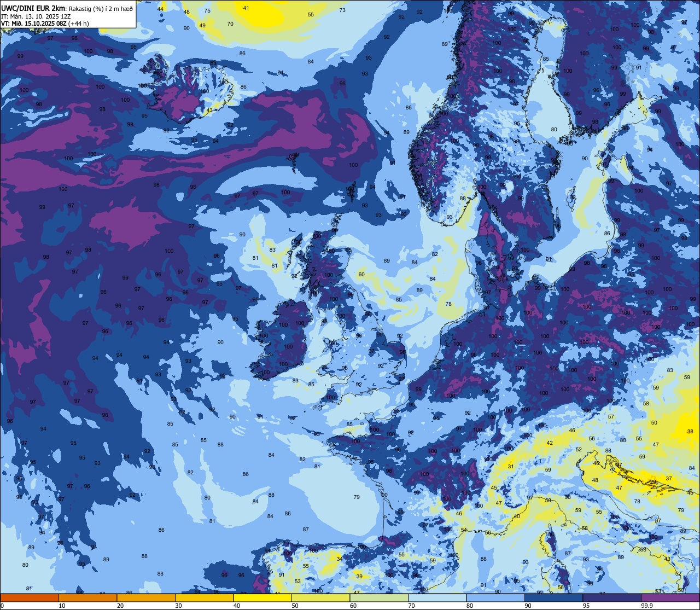Click the legend tick label 99.9
This screenshot has width=700, height=610.
tap(647, 606)
